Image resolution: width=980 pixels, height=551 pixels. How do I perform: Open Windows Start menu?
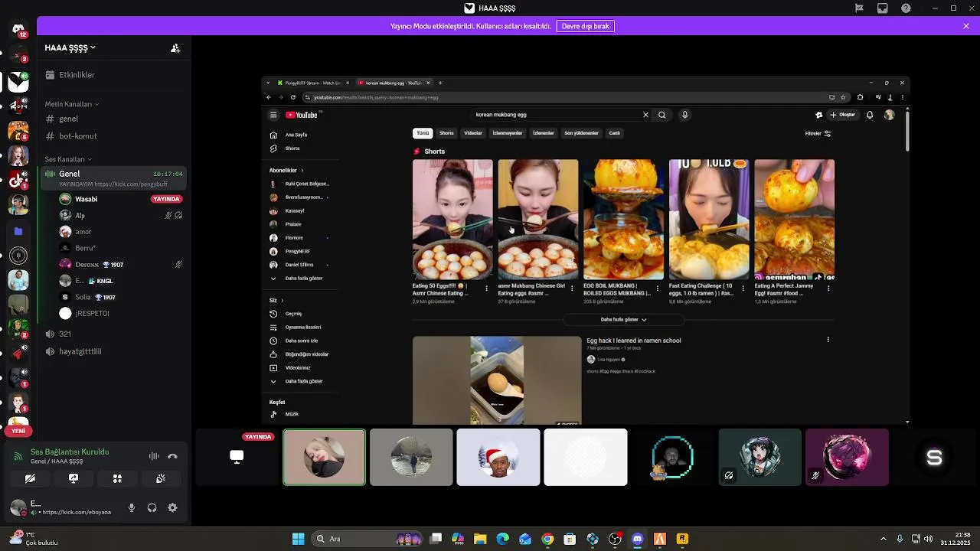(x=298, y=539)
